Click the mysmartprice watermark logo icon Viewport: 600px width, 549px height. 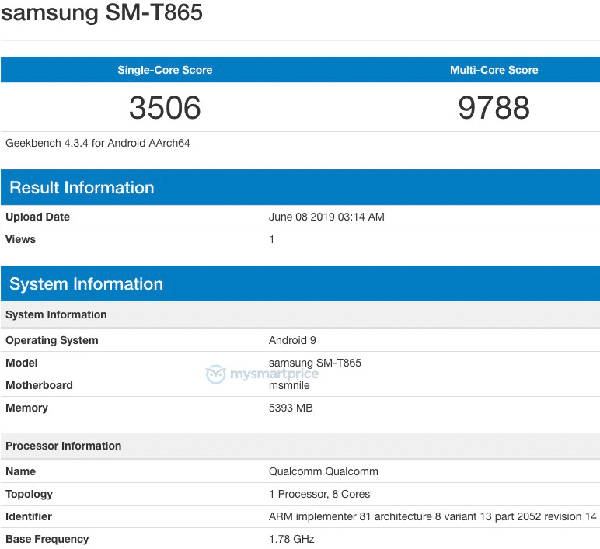point(217,375)
